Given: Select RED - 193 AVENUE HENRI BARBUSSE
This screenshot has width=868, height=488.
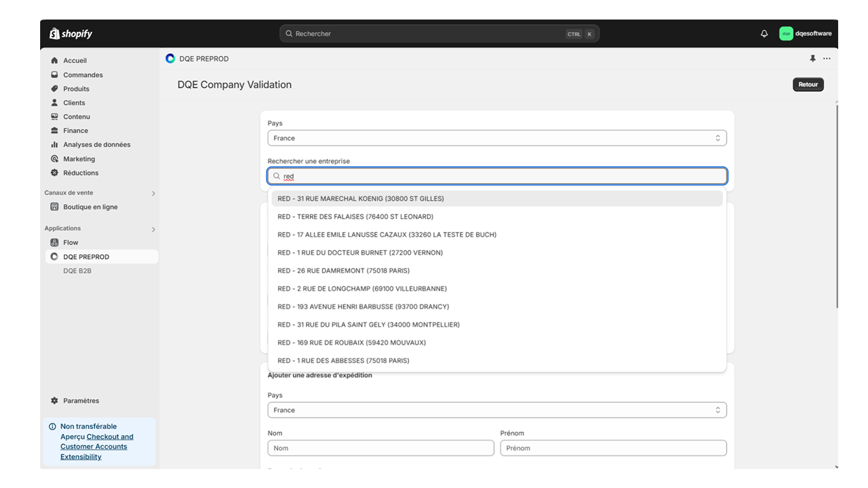Looking at the screenshot, I should [497, 306].
